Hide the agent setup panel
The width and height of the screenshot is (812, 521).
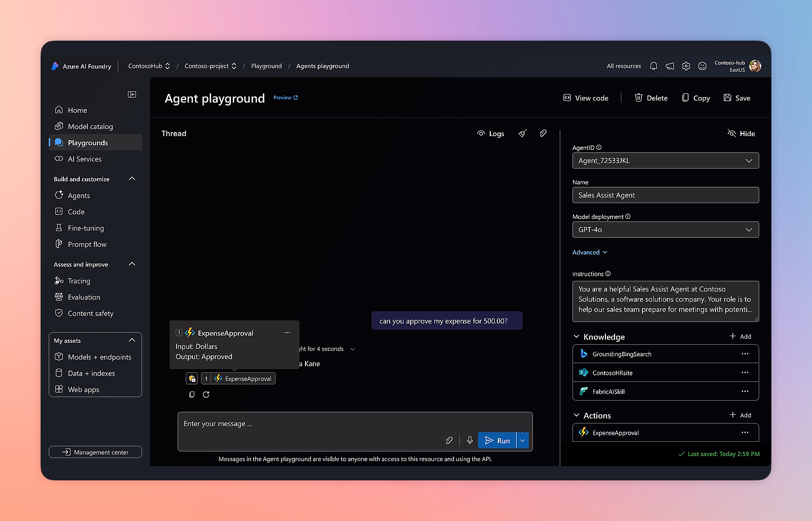(x=741, y=134)
